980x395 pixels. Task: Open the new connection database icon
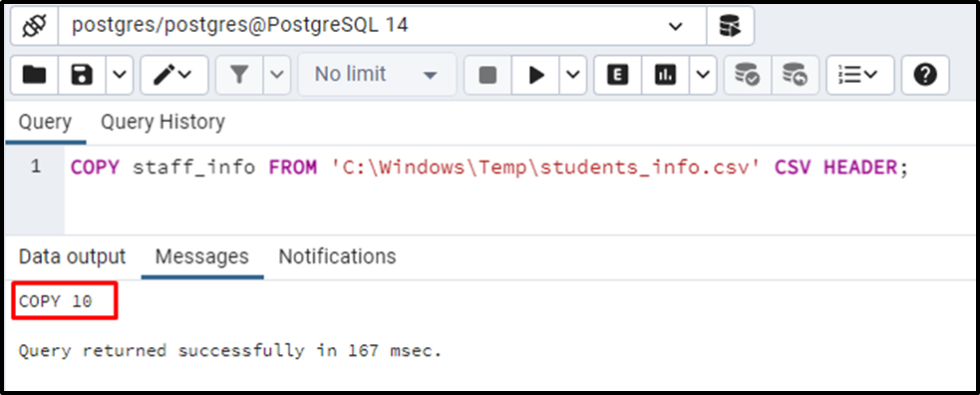pyautogui.click(x=730, y=26)
